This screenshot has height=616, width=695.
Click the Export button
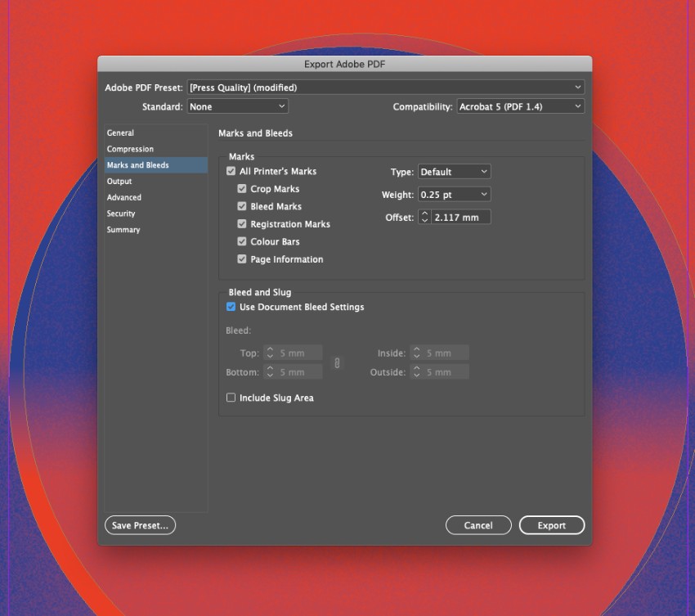point(552,525)
